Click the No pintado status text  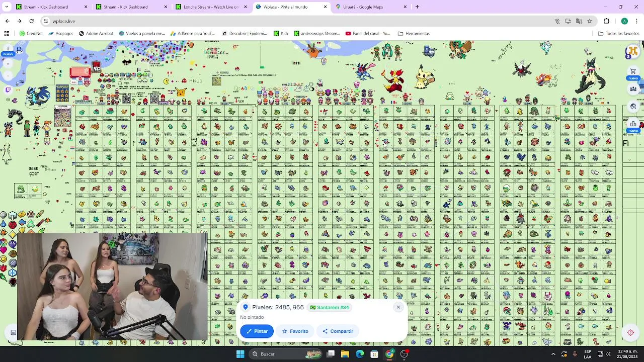point(252,317)
